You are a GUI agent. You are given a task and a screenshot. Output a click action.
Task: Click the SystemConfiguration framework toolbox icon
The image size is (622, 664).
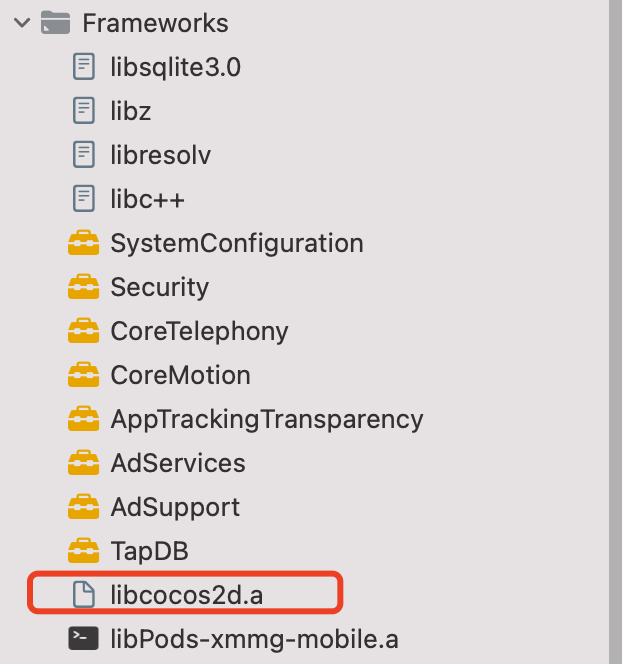83,243
